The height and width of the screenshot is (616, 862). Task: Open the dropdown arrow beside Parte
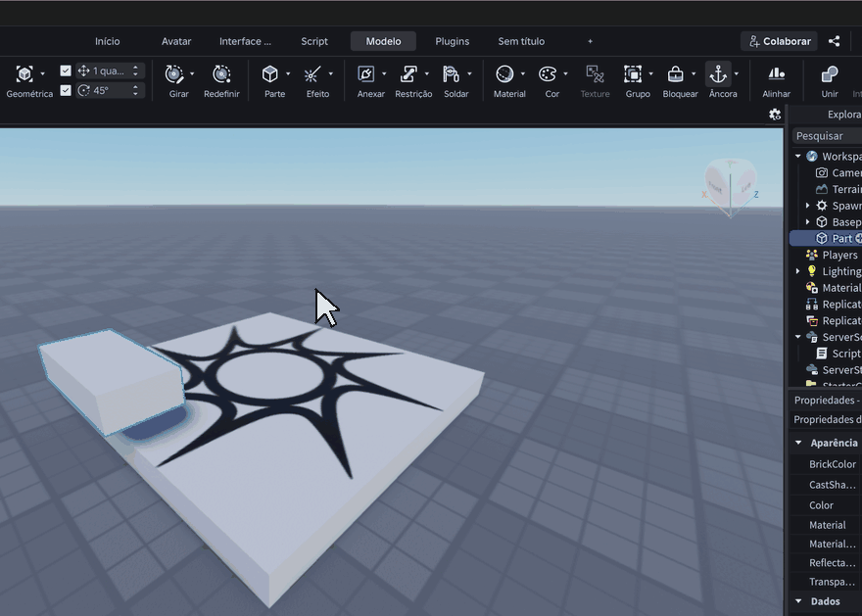(x=288, y=73)
